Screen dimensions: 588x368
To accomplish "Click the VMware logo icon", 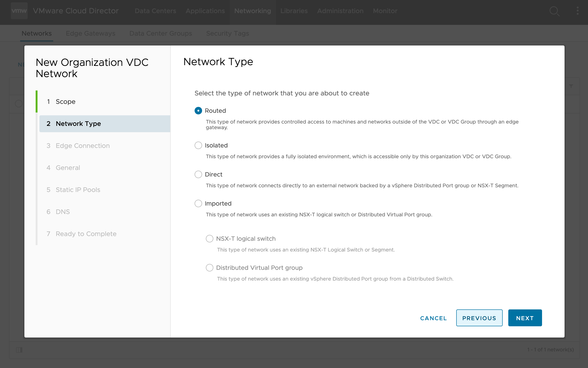I will (x=19, y=11).
